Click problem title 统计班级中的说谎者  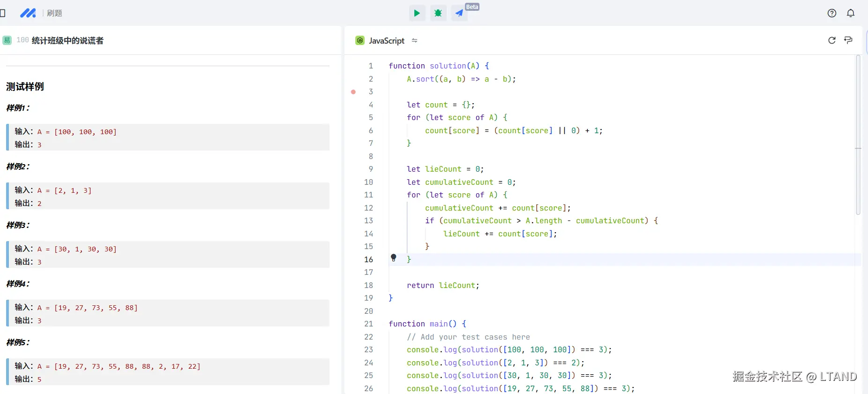67,41
